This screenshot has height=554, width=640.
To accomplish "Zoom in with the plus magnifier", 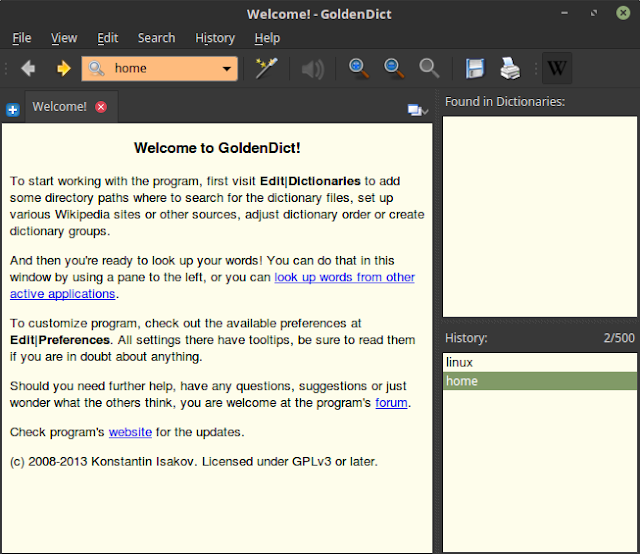I will click(x=358, y=68).
